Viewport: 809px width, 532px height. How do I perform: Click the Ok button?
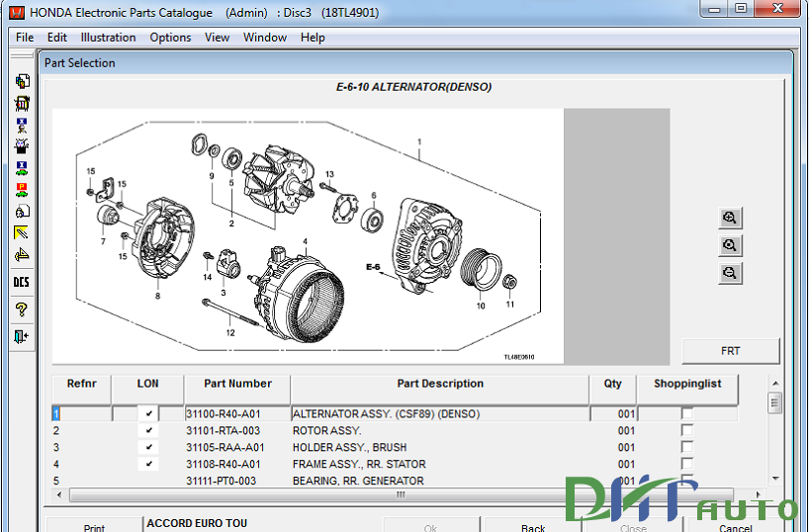click(x=430, y=525)
